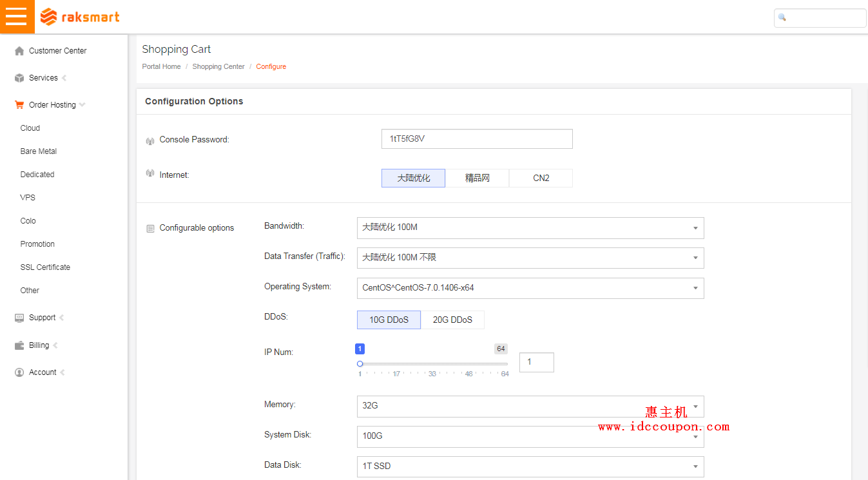Open Dedicated in the sidebar menu
The width and height of the screenshot is (868, 480).
[x=37, y=175]
